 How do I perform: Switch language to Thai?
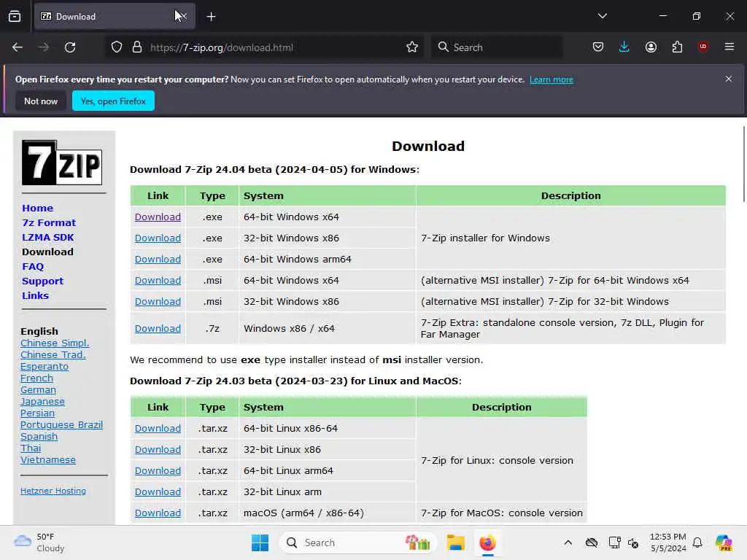pos(31,448)
